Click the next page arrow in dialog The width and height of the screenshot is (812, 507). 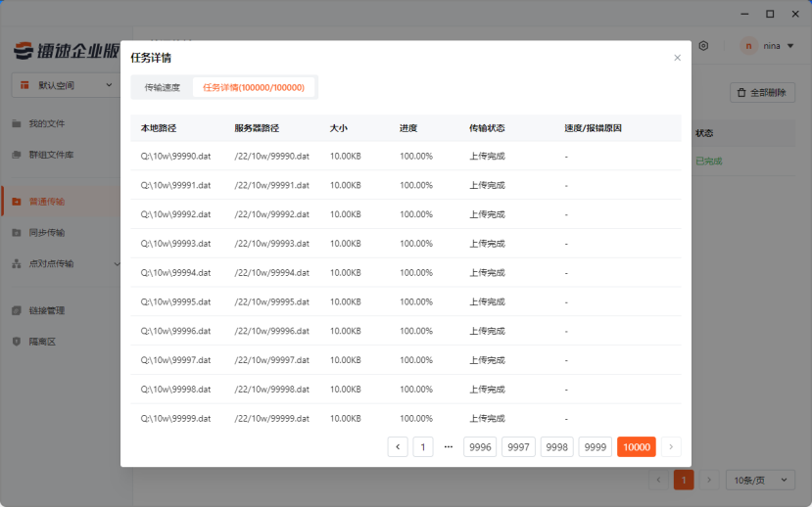click(x=671, y=447)
